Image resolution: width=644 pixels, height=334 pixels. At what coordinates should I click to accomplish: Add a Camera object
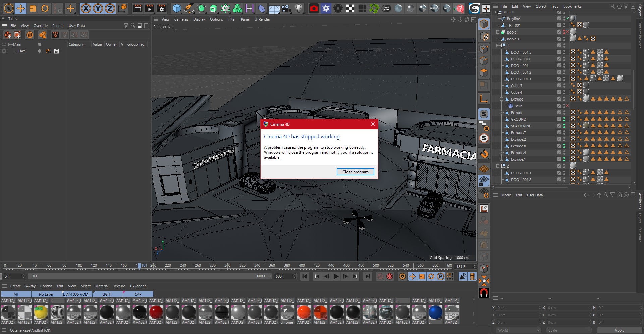pyautogui.click(x=286, y=8)
